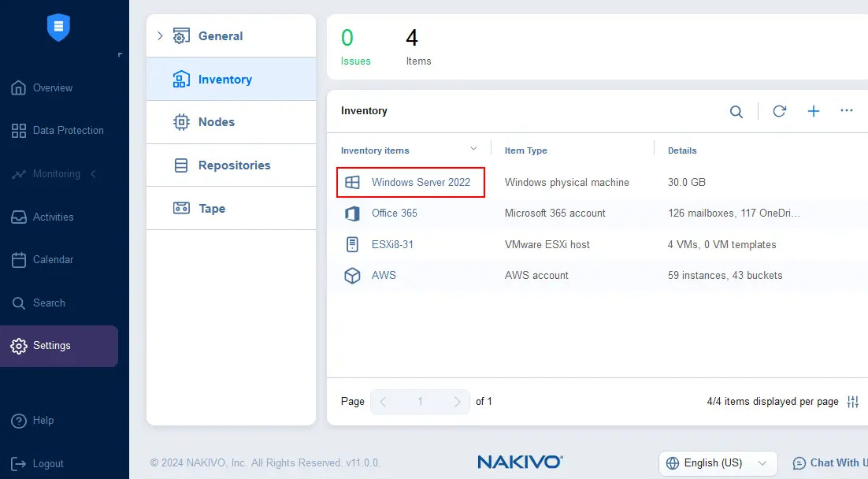Go to next page arrow
868x479 pixels.
click(457, 402)
